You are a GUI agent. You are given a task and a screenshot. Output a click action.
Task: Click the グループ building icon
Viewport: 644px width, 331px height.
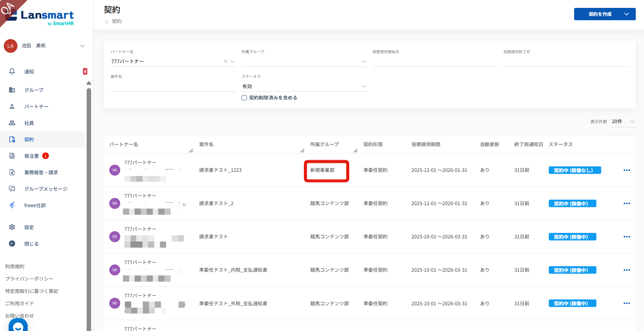point(12,90)
